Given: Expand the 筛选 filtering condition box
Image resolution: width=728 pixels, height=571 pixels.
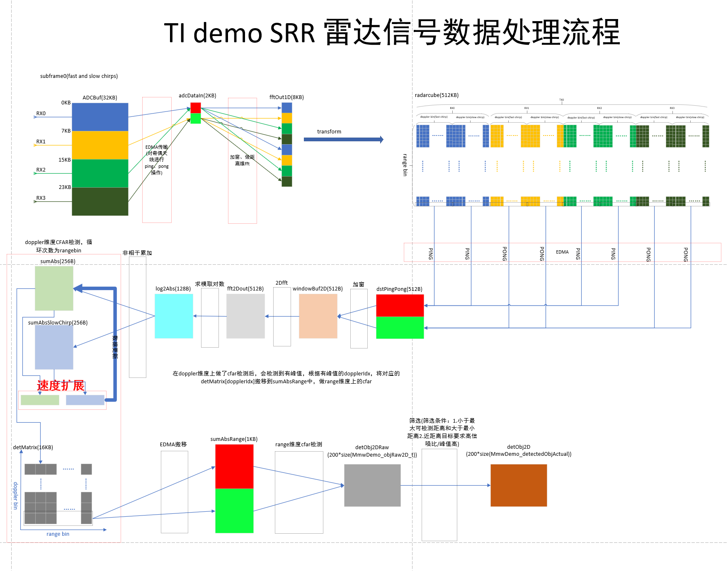Looking at the screenshot, I should 442,432.
